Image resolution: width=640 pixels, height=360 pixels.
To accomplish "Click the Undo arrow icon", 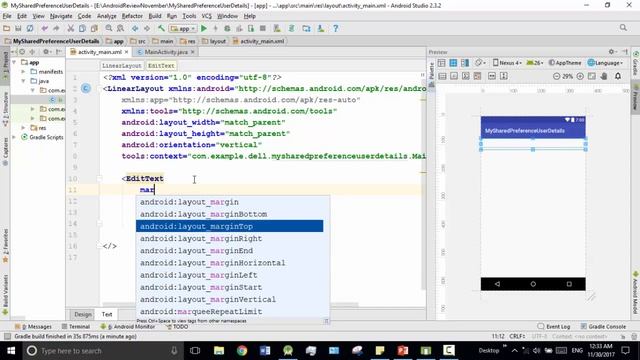I will (44, 28).
